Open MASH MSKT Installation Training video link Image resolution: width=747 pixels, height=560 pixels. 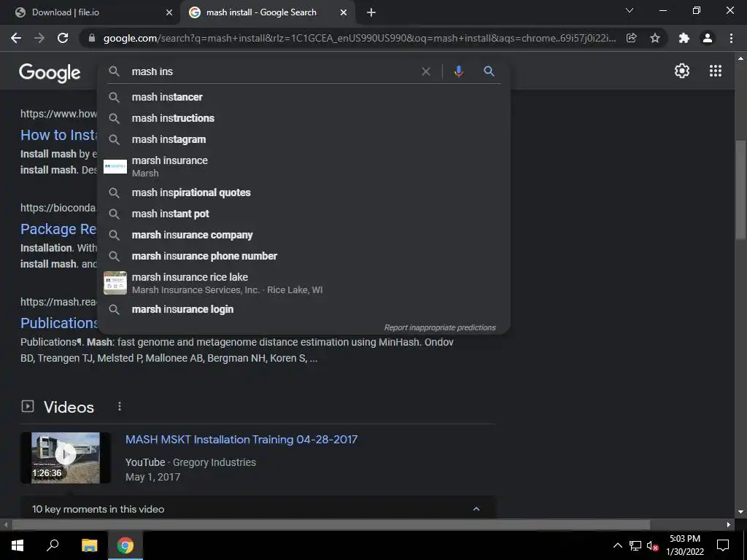click(241, 440)
